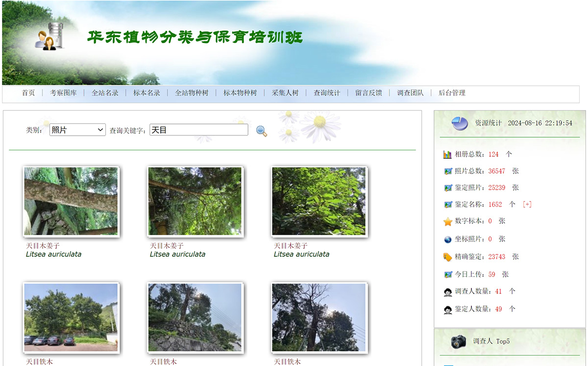The height and width of the screenshot is (366, 588).
Task: Click the magnifying glass search icon
Action: (x=262, y=130)
